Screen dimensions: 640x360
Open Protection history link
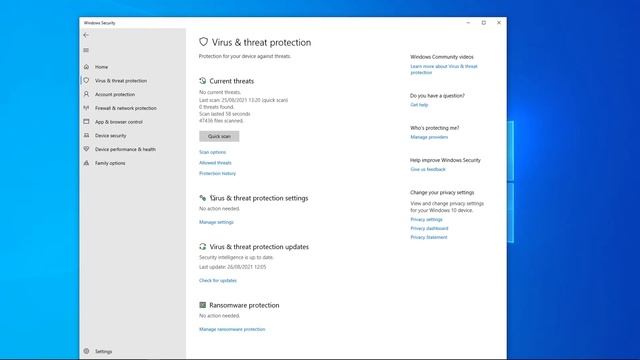click(x=218, y=173)
